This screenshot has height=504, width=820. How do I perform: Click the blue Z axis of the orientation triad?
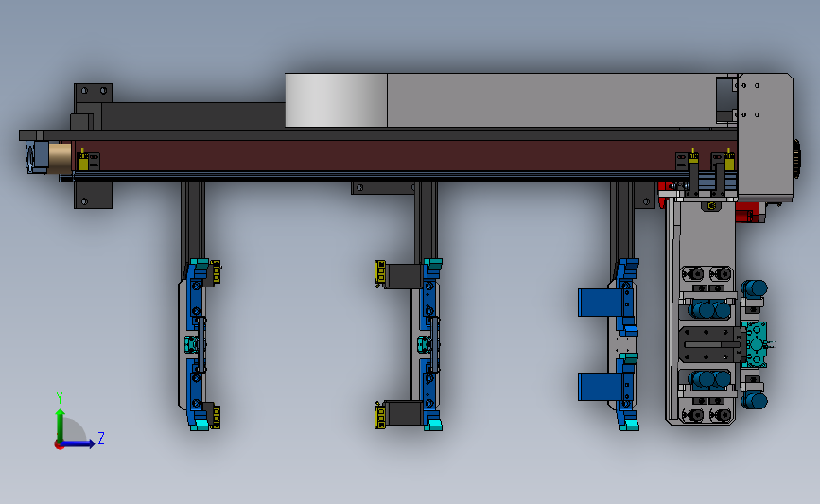pos(79,443)
